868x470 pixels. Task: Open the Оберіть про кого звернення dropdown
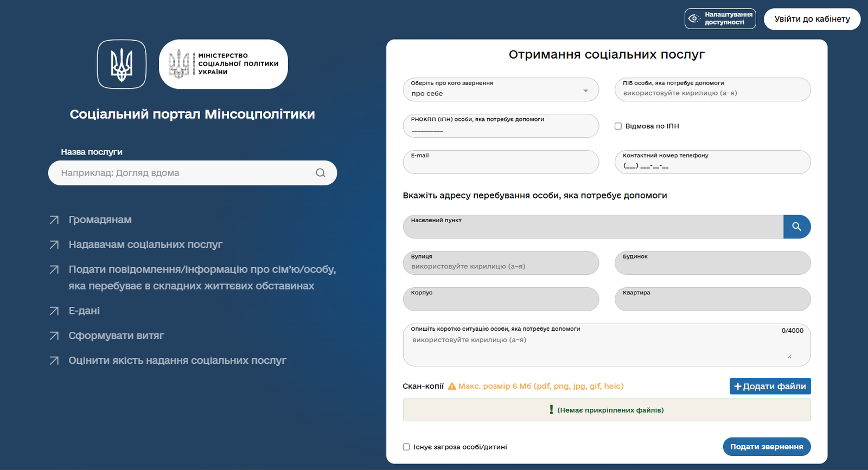click(500, 90)
